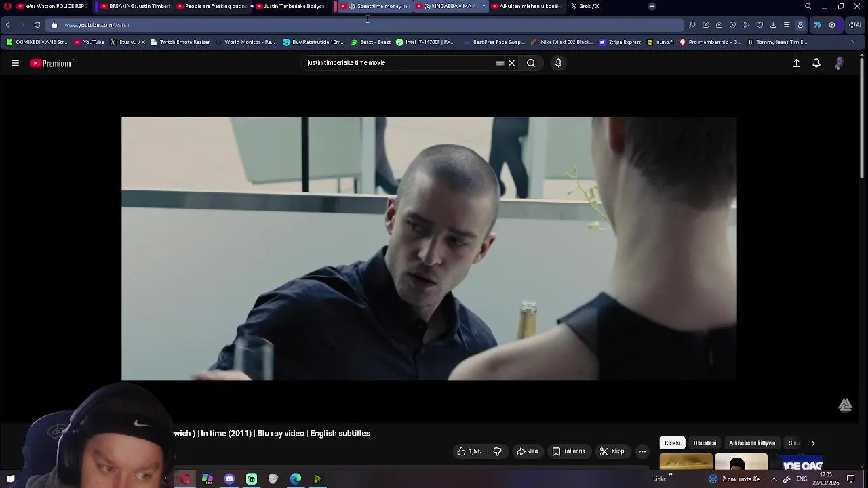The height and width of the screenshot is (488, 868).
Task: Click the browser tab search icon
Action: tap(808, 6)
